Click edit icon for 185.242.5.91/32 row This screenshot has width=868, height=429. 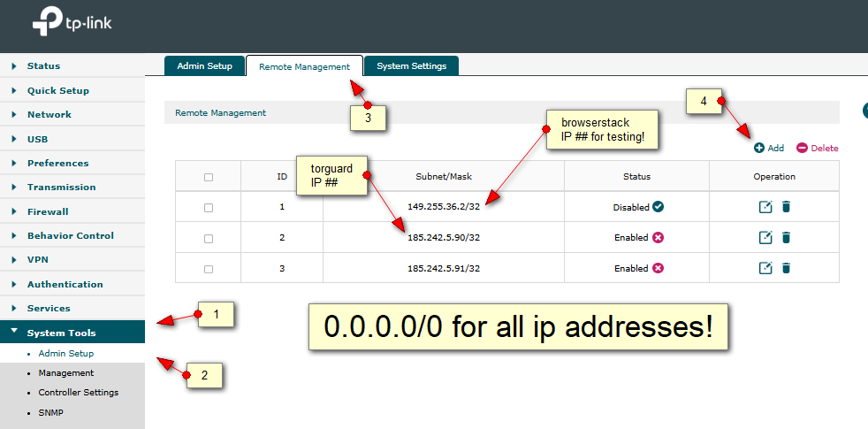coord(765,268)
